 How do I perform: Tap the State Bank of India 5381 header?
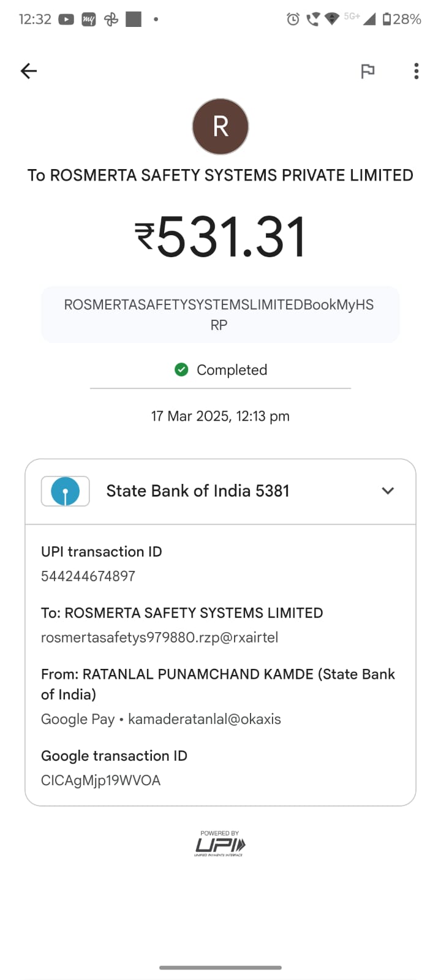click(197, 491)
